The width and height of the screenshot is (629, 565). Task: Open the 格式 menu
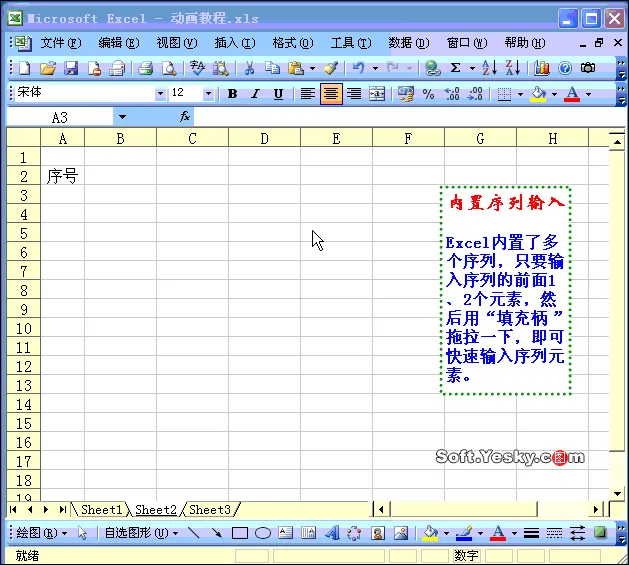[x=292, y=43]
